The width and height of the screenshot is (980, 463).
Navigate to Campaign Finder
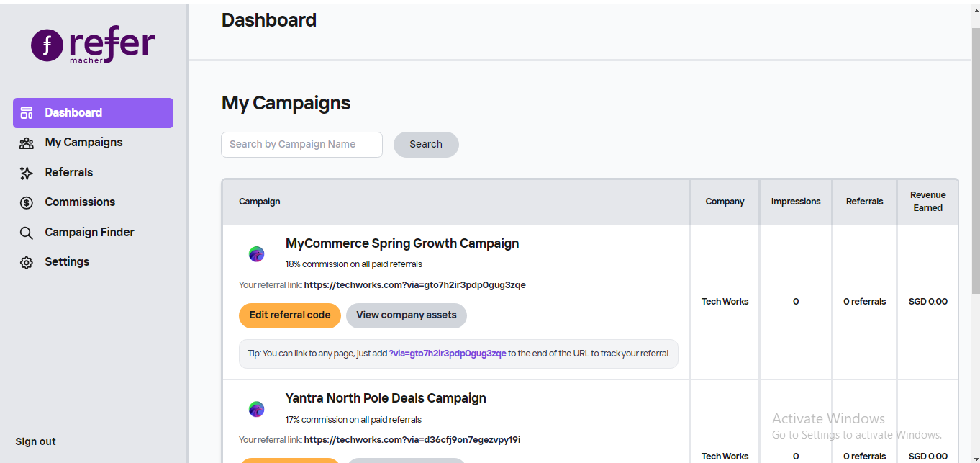click(89, 233)
